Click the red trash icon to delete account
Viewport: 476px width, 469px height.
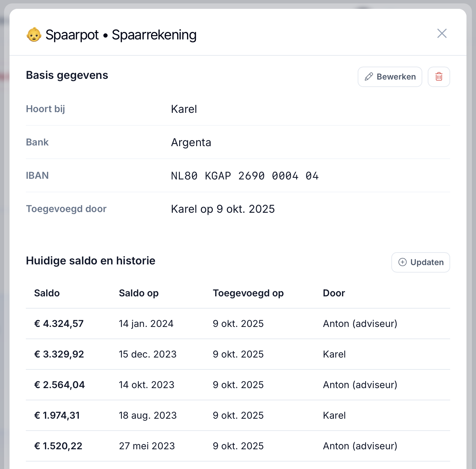point(439,77)
